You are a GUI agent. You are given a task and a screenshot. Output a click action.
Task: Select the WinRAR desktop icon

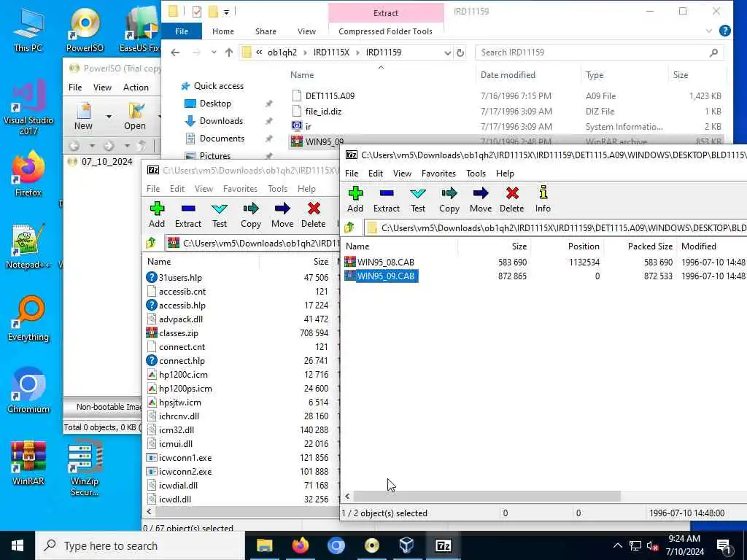click(28, 463)
